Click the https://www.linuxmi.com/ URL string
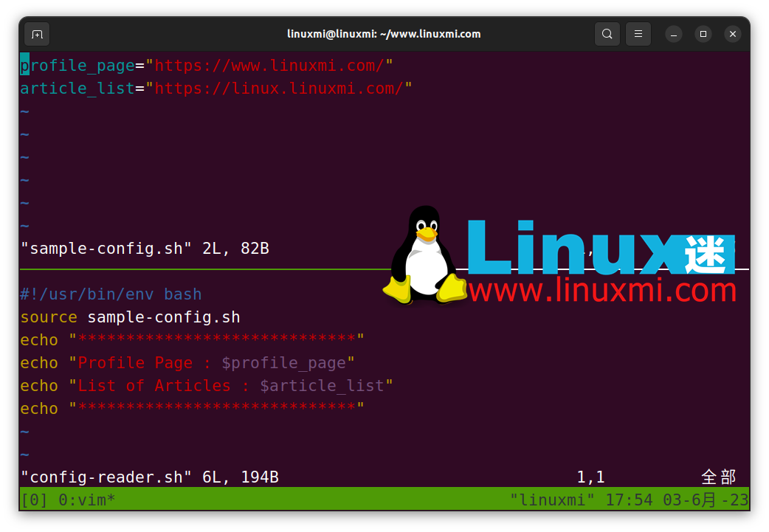The height and width of the screenshot is (532, 769). point(269,65)
